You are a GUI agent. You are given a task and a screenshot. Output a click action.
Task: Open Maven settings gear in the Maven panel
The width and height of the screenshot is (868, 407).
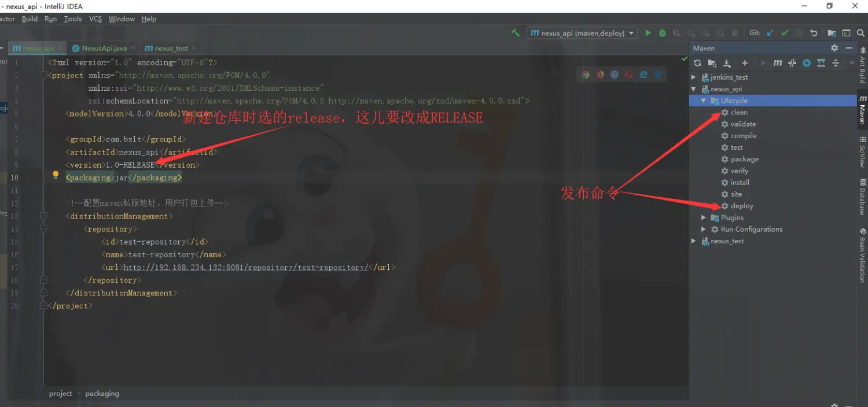pyautogui.click(x=833, y=48)
